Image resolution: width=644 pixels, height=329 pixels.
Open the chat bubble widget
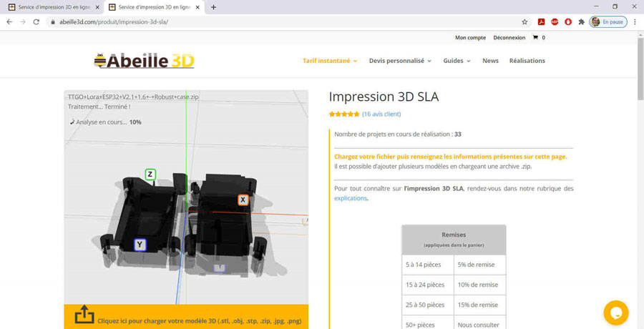point(616,313)
